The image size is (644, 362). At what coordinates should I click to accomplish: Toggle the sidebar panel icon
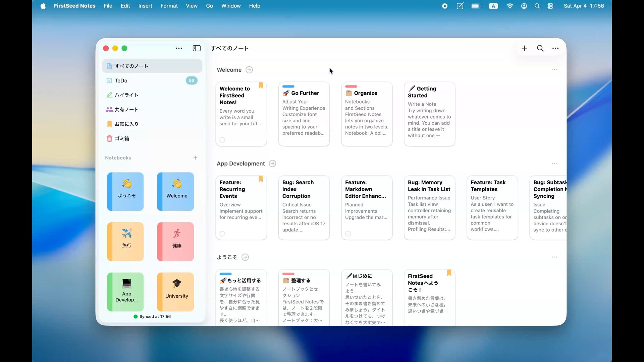[x=197, y=48]
